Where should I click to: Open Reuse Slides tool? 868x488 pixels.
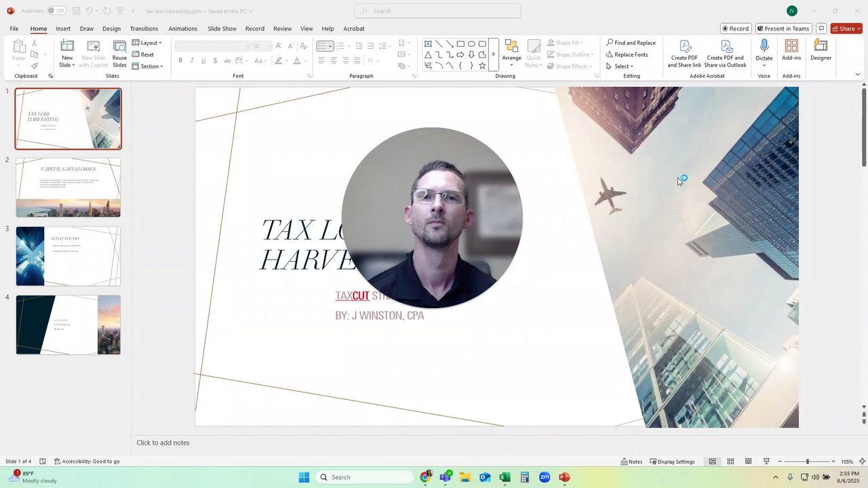(119, 53)
